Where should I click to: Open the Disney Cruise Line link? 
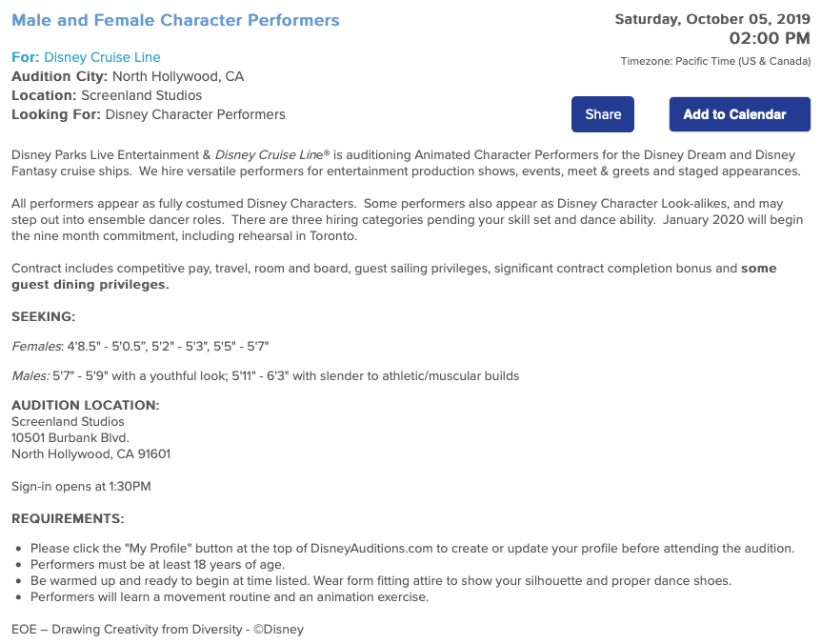(102, 57)
